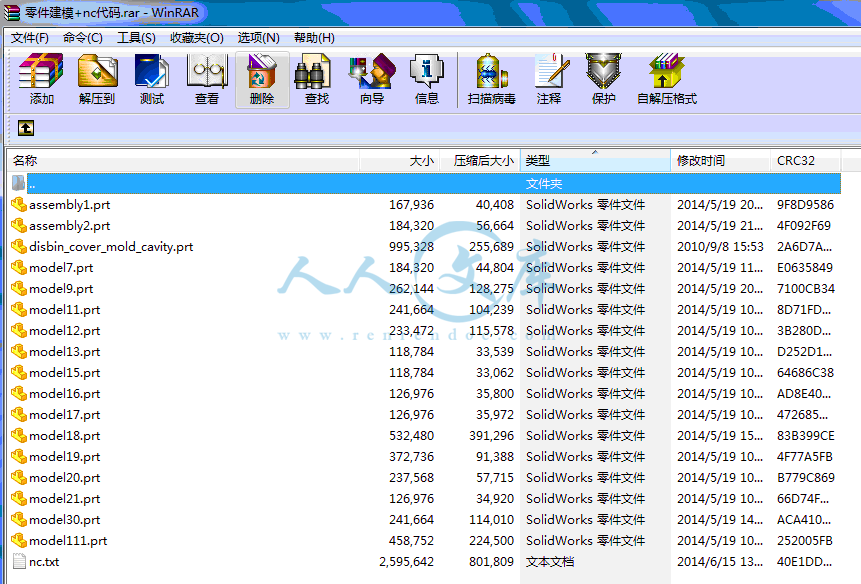Select the model19.prt file name
The image size is (861, 584).
(x=65, y=457)
